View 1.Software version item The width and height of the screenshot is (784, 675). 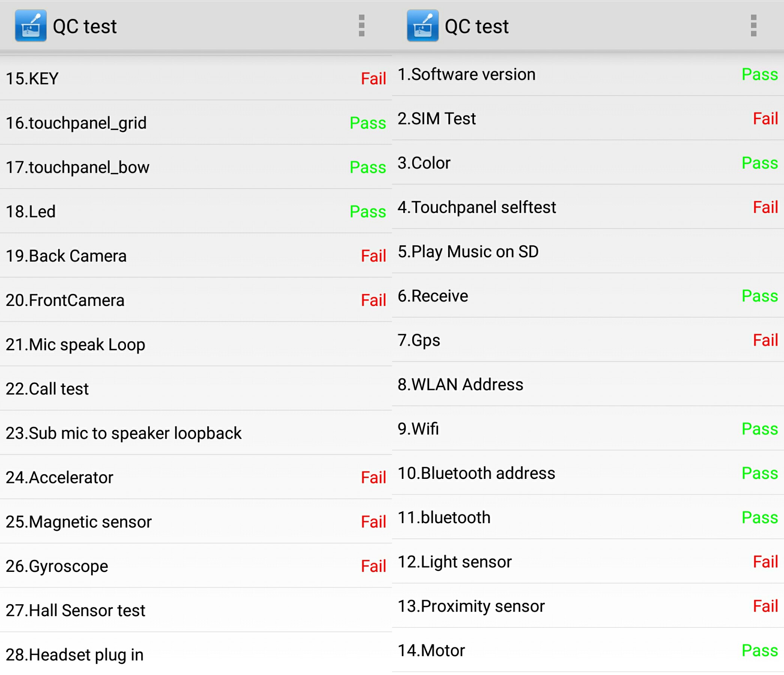(588, 74)
